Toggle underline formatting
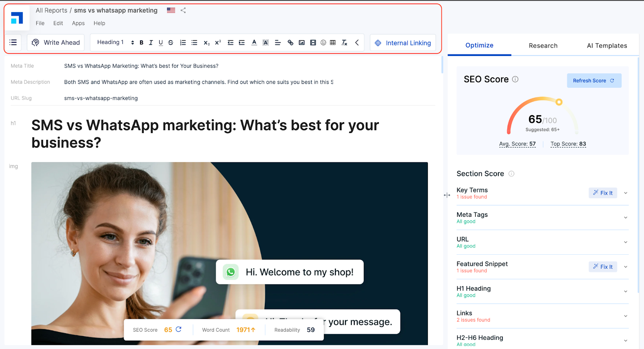The width and height of the screenshot is (644, 349). click(x=161, y=43)
